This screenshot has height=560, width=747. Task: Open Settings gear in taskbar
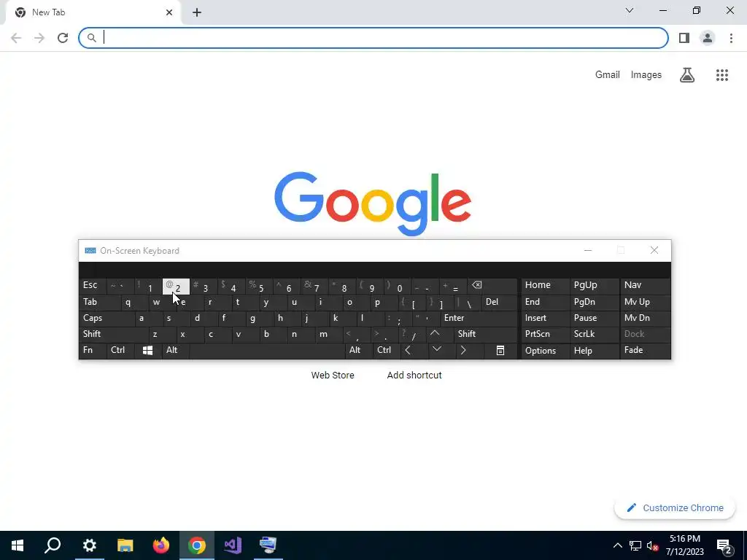coord(89,545)
